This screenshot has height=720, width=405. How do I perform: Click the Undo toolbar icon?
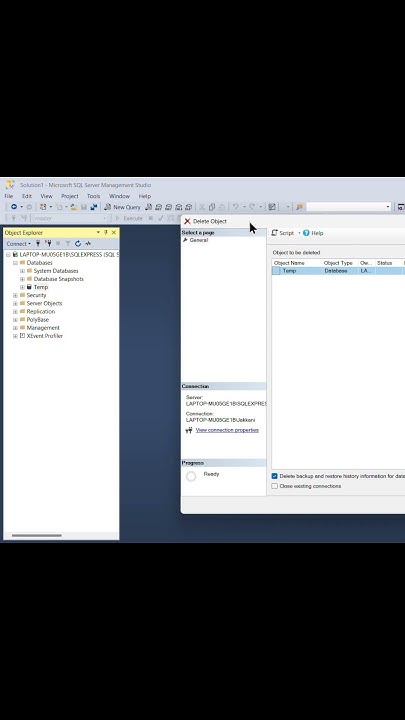pos(236,207)
